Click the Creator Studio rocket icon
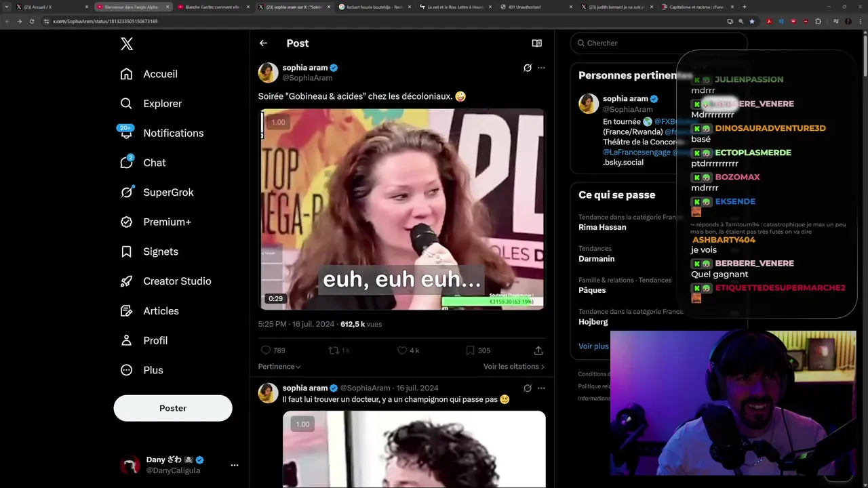 (126, 281)
